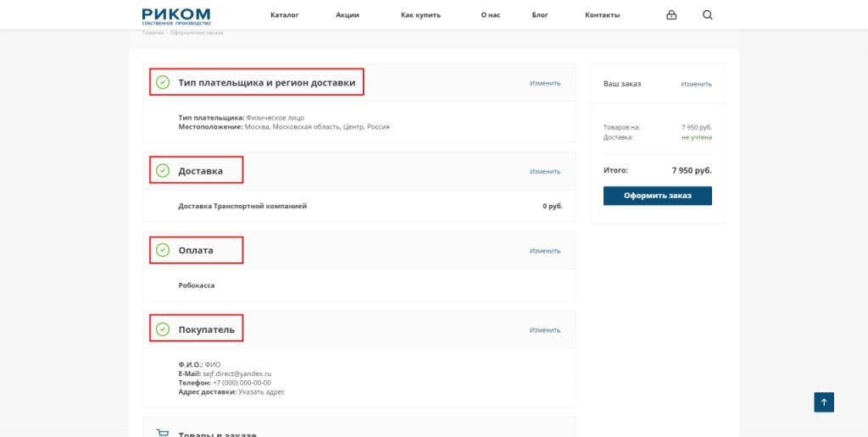Click checkmark beside Тип плательщика section
The height and width of the screenshot is (437, 868).
click(163, 83)
